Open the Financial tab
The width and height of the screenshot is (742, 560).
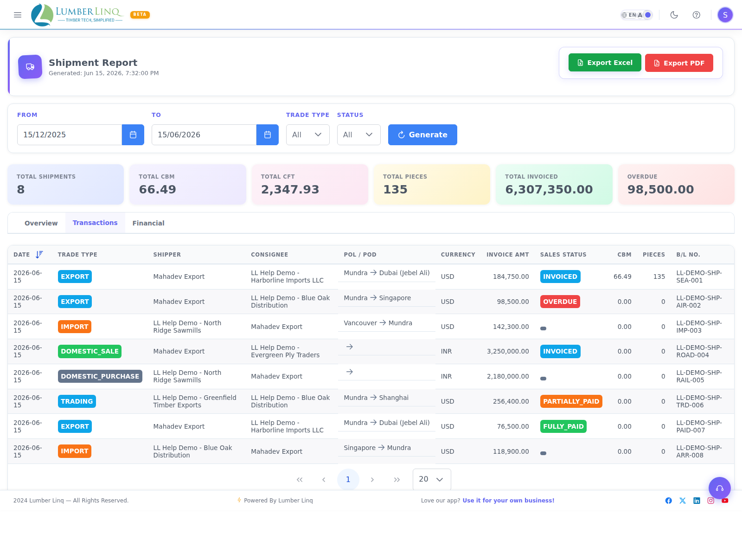[x=148, y=223]
